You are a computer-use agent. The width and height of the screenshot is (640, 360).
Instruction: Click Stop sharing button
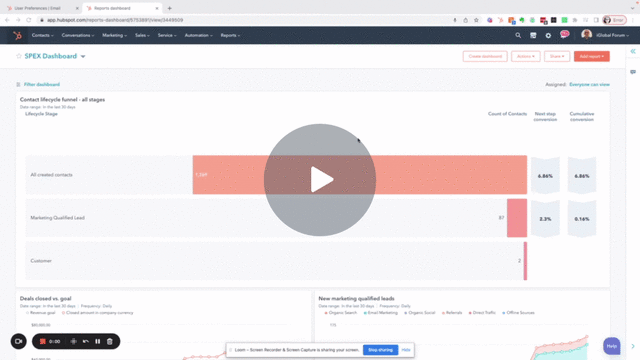380,350
